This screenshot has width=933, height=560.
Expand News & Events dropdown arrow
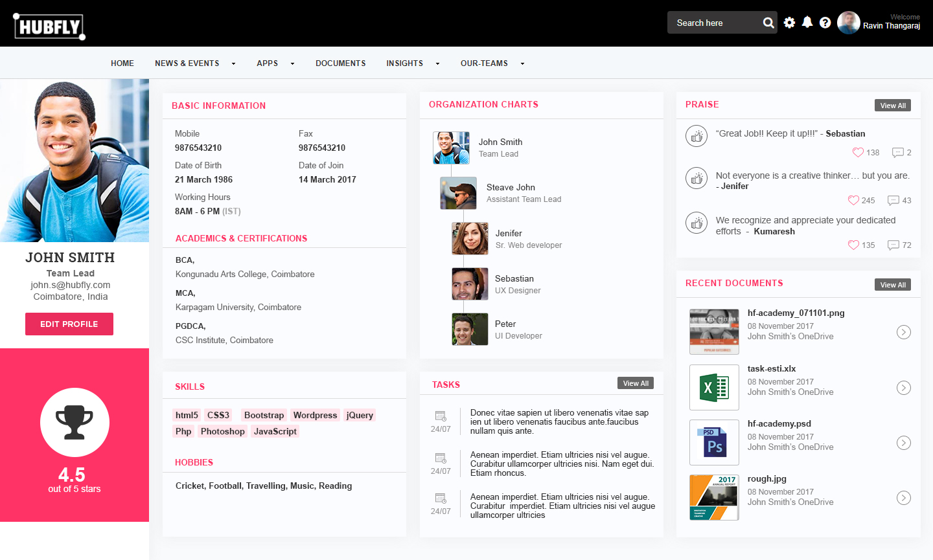pyautogui.click(x=233, y=63)
